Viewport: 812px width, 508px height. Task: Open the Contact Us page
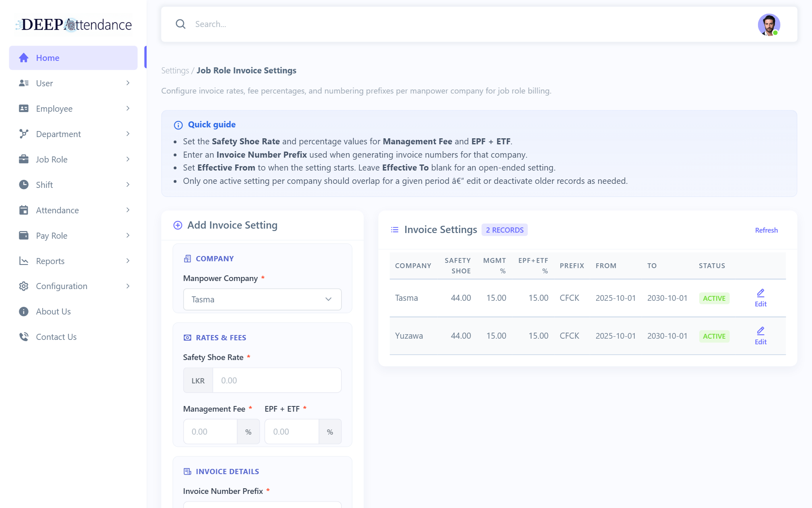(x=73, y=337)
